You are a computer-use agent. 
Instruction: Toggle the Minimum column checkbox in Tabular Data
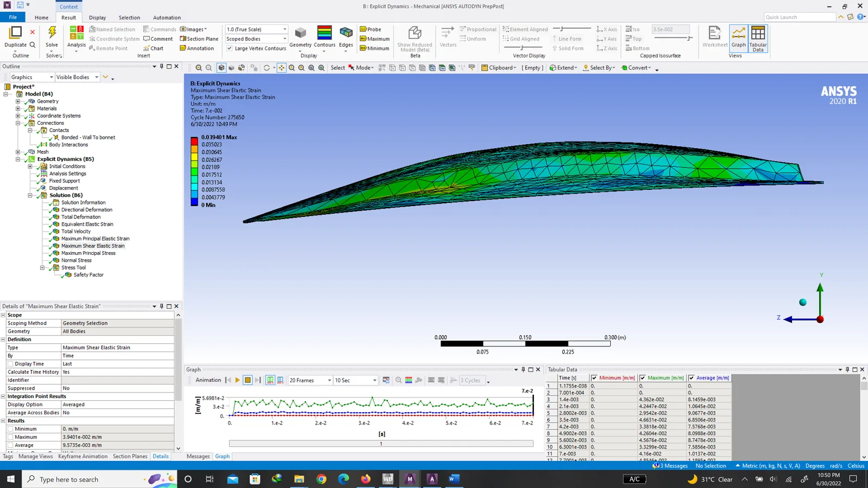click(x=594, y=378)
